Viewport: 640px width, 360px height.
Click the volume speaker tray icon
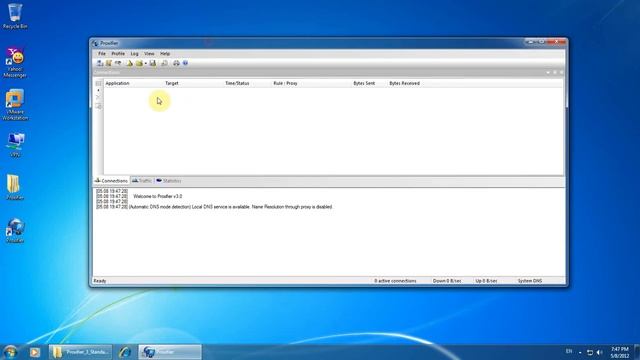click(x=600, y=352)
